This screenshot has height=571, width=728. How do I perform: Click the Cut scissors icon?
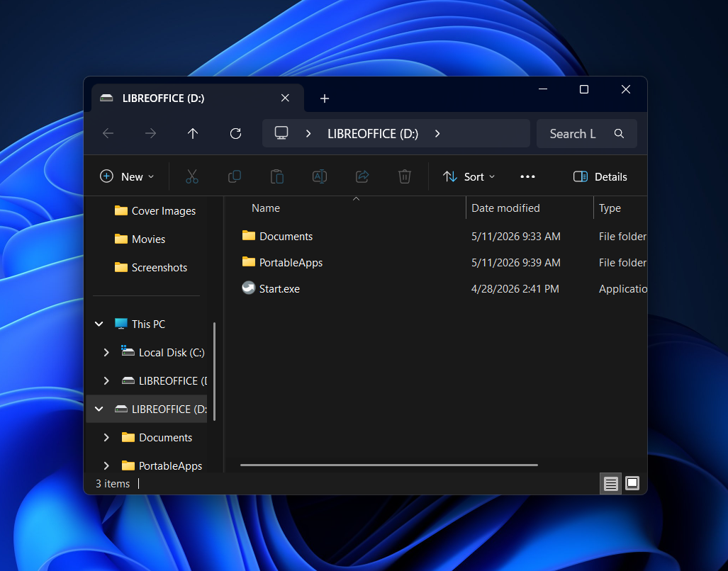tap(192, 176)
